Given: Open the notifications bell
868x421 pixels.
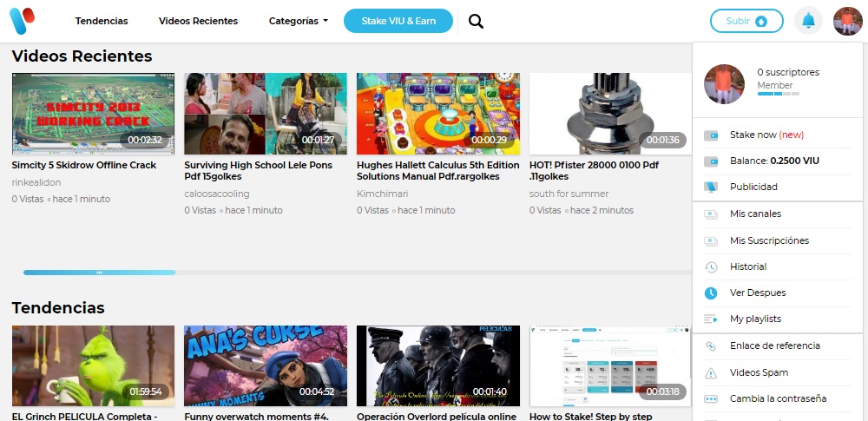Looking at the screenshot, I should tap(808, 21).
